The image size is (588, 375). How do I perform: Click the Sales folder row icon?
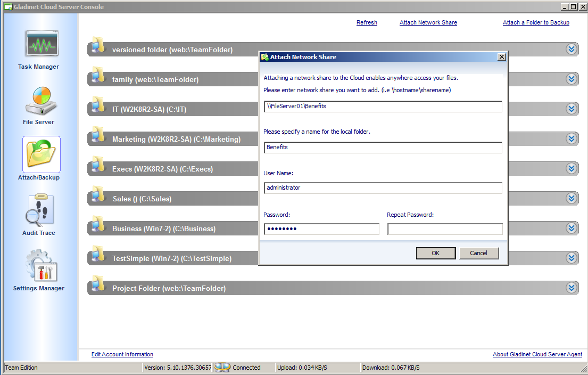(98, 194)
